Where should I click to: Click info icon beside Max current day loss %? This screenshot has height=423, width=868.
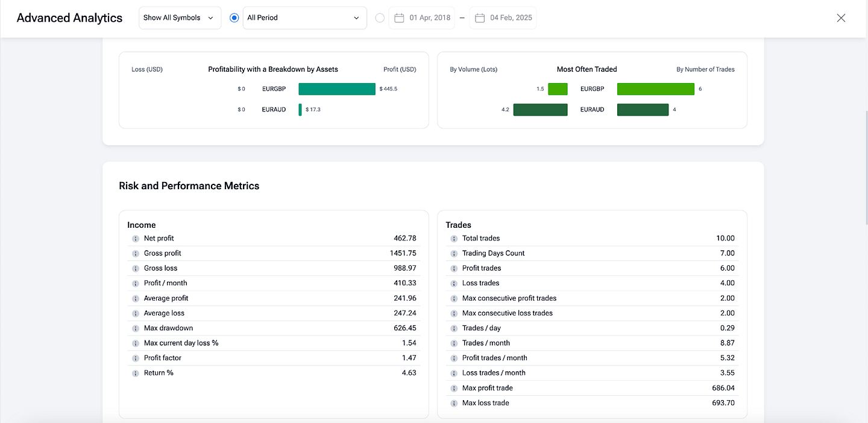[136, 343]
